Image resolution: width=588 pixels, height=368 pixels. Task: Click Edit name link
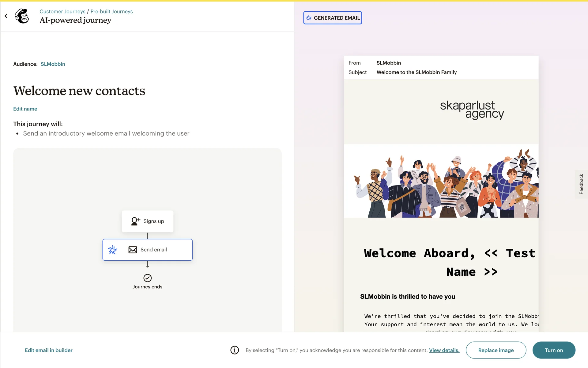(x=25, y=109)
